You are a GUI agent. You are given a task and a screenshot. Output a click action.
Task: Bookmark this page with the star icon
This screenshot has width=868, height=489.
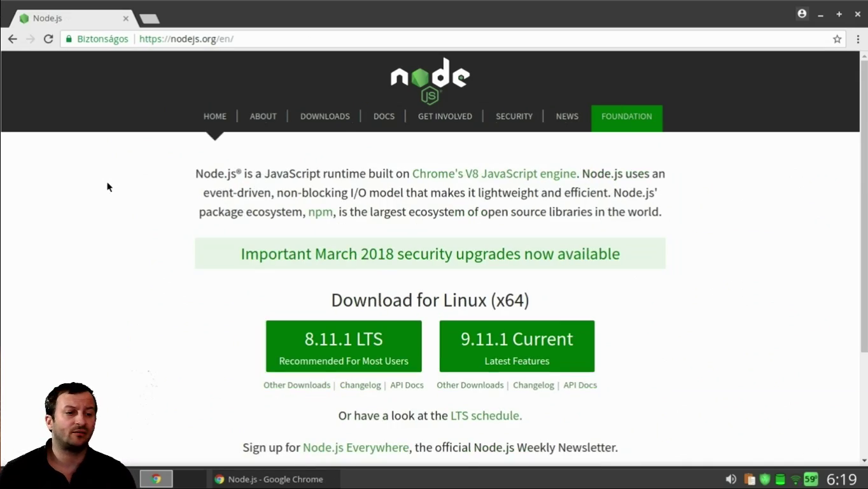coord(837,39)
